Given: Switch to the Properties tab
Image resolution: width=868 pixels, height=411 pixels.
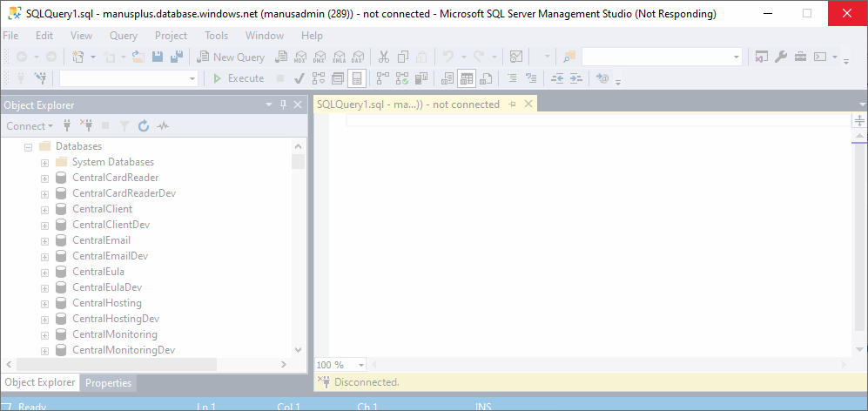Looking at the screenshot, I should (109, 383).
